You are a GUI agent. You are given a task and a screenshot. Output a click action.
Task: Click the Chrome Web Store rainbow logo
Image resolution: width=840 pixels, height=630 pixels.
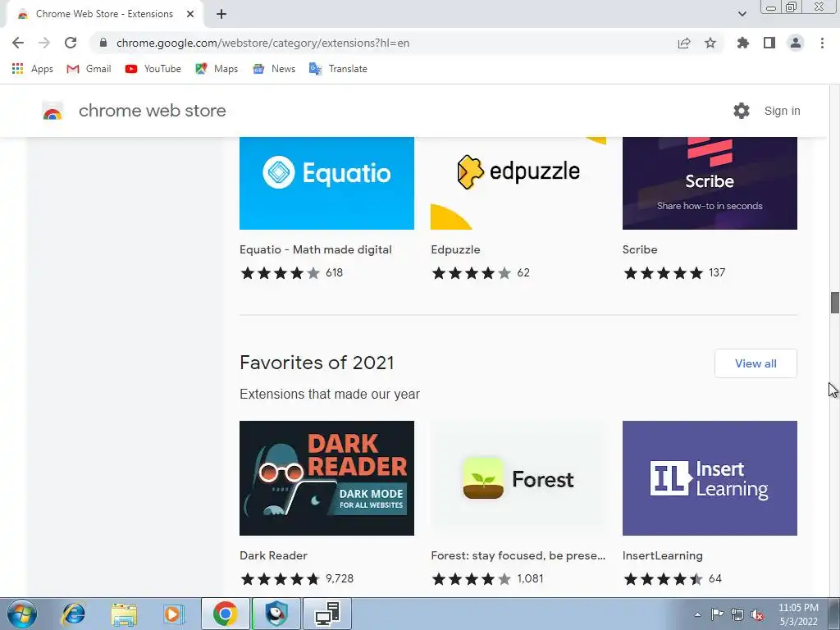52,111
